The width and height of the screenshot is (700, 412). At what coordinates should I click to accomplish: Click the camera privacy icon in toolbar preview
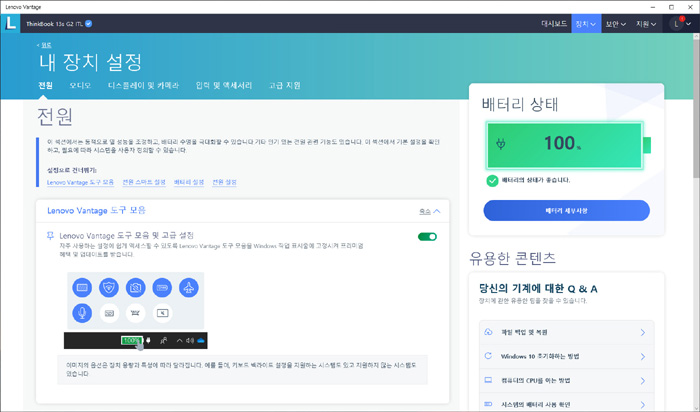(135, 287)
